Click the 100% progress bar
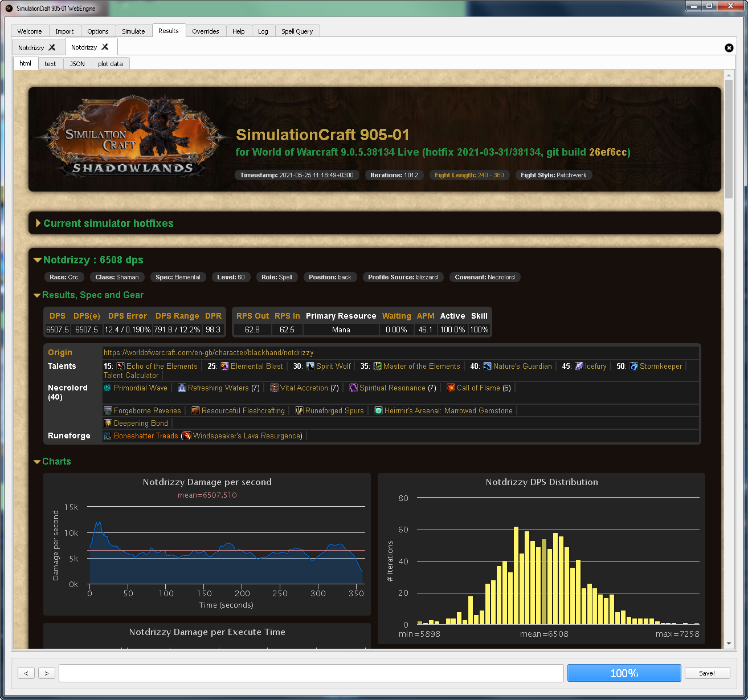Image resolution: width=748 pixels, height=700 pixels. tap(624, 673)
